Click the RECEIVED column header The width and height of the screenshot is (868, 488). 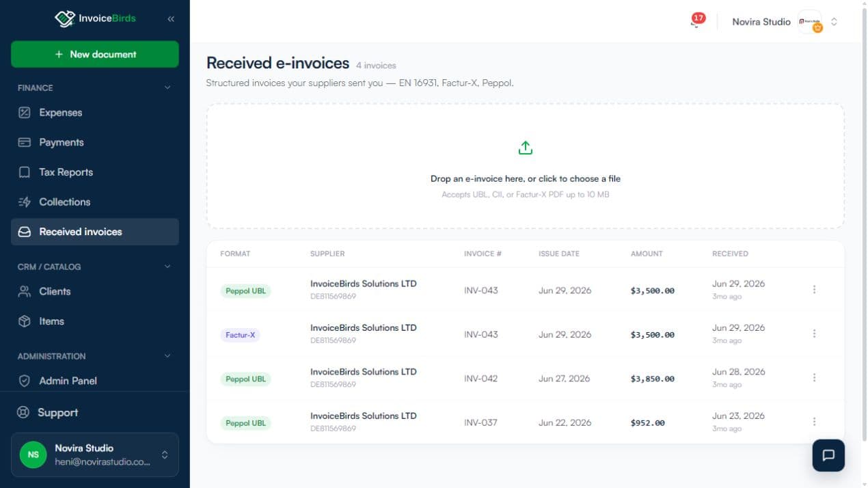pyautogui.click(x=730, y=254)
